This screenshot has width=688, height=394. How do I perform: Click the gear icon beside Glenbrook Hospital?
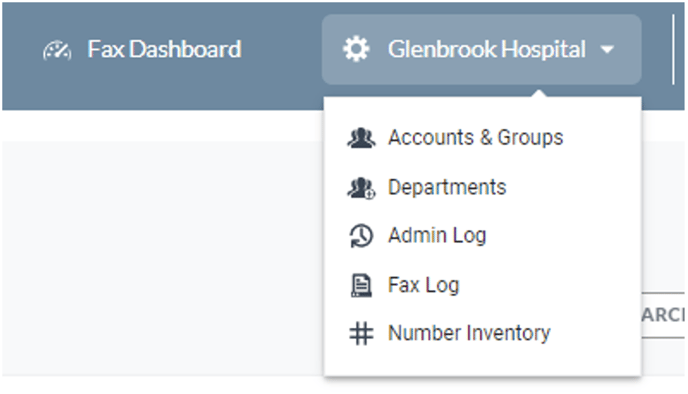[x=356, y=49]
